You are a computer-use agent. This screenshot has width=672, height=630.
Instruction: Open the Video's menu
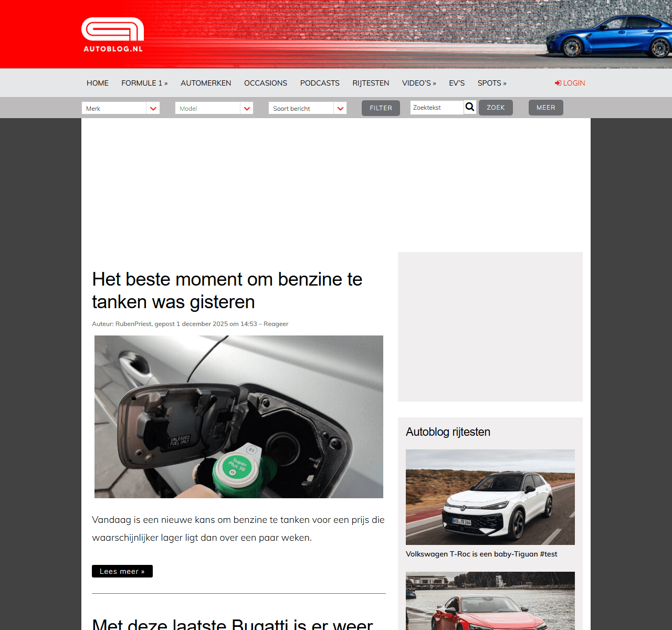pos(419,83)
